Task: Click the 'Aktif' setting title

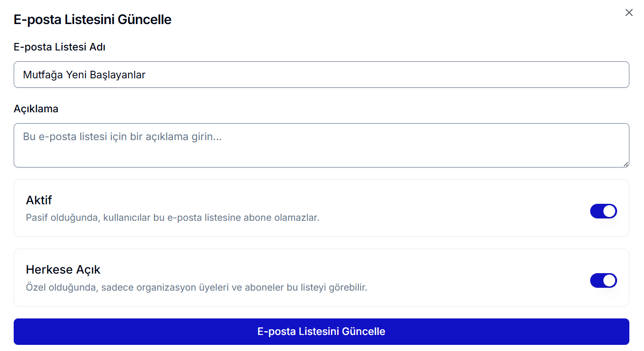Action: pyautogui.click(x=39, y=200)
